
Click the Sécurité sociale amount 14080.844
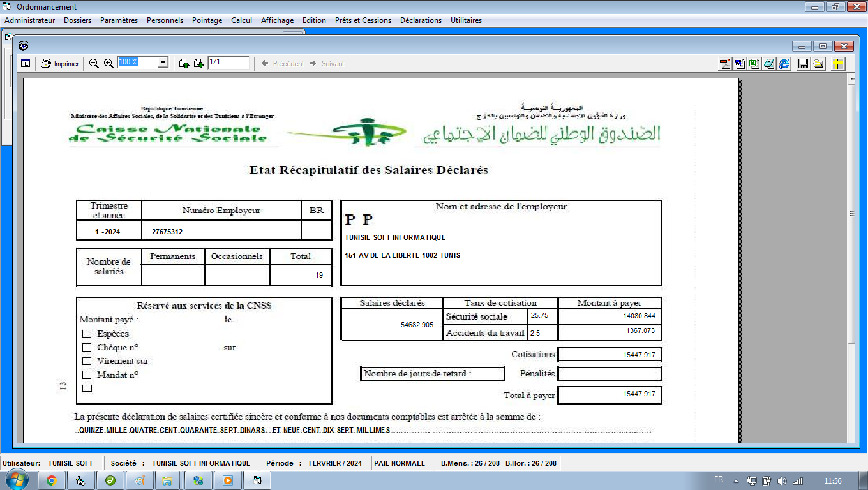(639, 316)
